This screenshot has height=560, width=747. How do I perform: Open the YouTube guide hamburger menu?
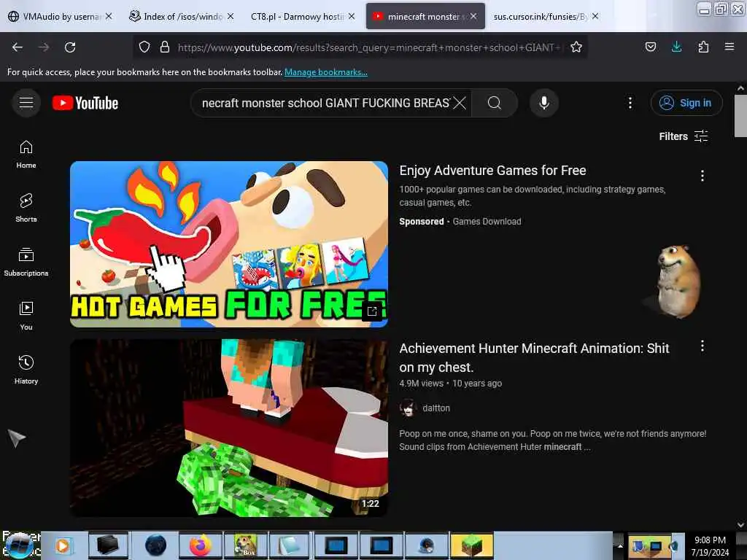pos(26,102)
